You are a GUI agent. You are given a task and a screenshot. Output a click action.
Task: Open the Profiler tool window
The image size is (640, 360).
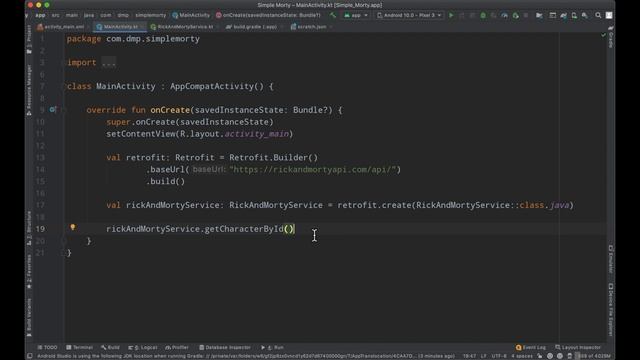click(177, 347)
